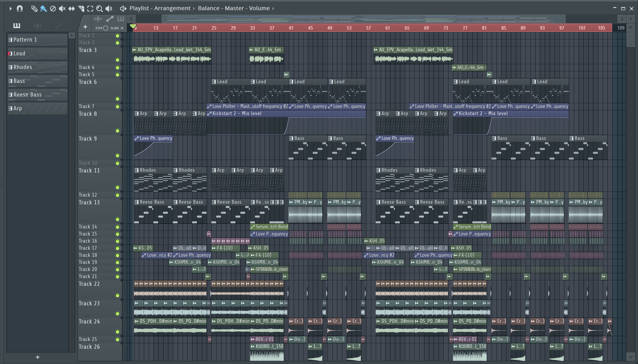This screenshot has width=638, height=364.
Task: Select the Bass pattern in the picker
Action: 37,81
